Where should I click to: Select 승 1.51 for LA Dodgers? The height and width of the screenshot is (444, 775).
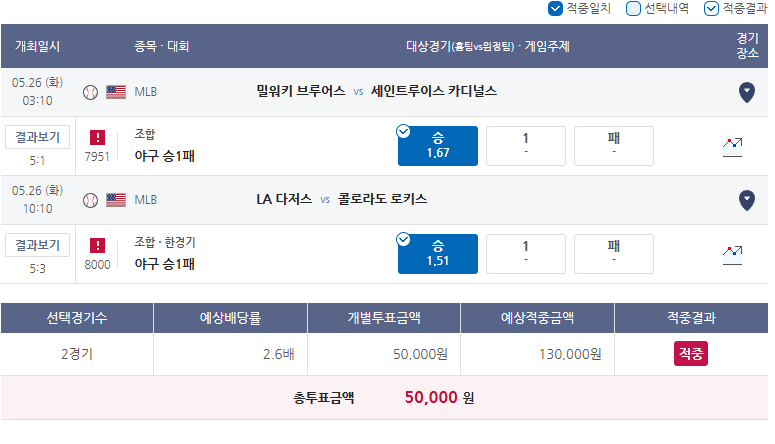[x=438, y=254]
